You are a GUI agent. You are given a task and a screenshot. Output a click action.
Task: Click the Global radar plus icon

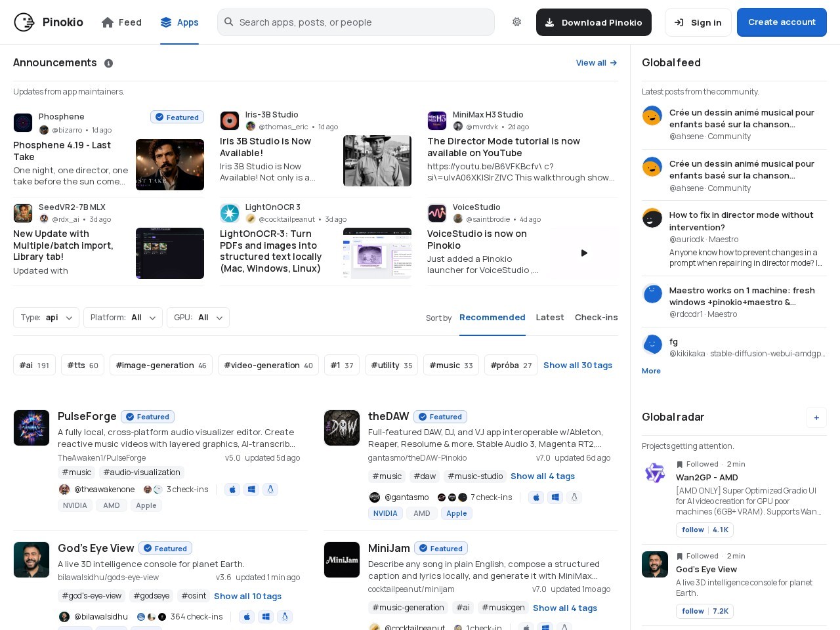coord(816,417)
